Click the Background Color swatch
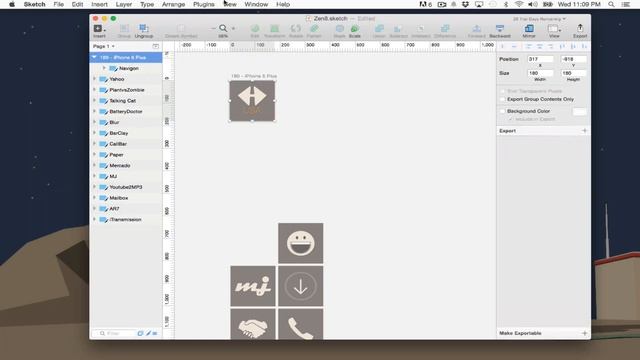Viewport: 640px width, 360px height. pos(580,111)
